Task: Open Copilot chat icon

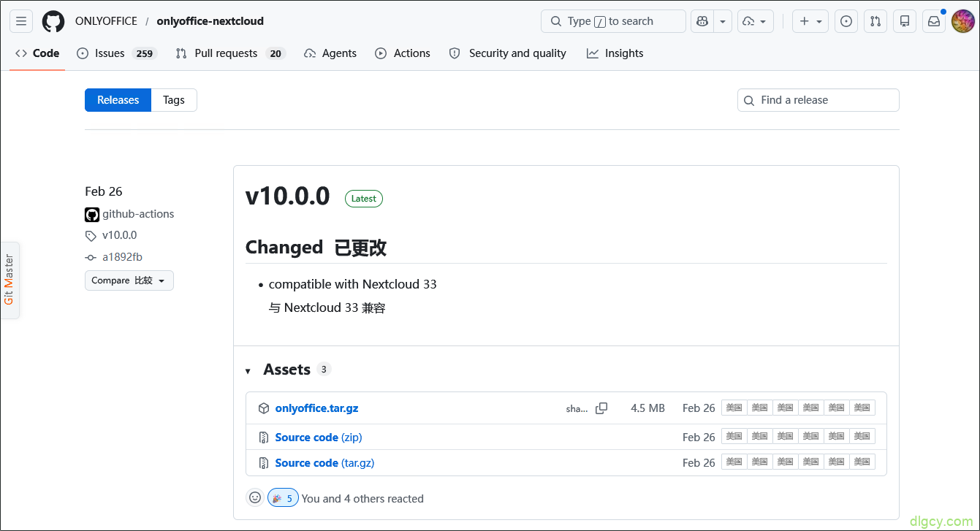Action: coord(702,21)
